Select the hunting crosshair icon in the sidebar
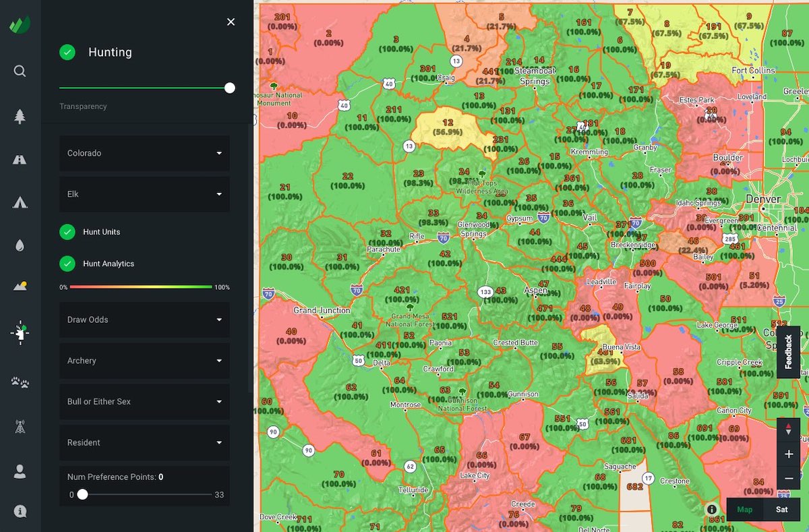This screenshot has height=532, width=809. tap(20, 332)
